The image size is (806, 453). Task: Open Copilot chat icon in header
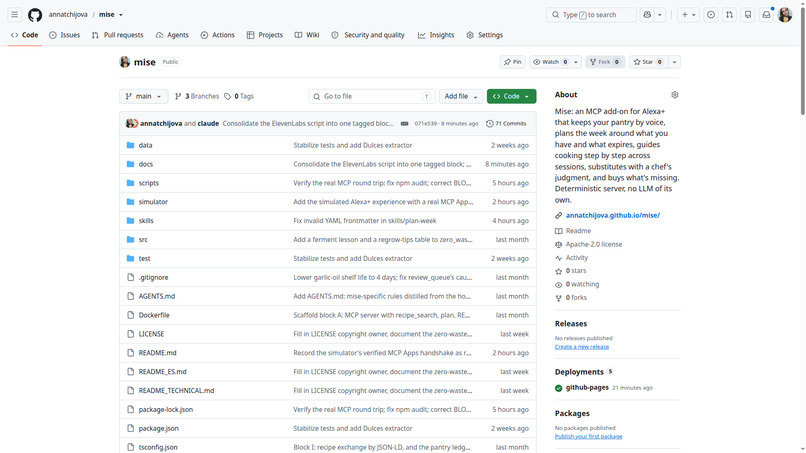pyautogui.click(x=647, y=15)
